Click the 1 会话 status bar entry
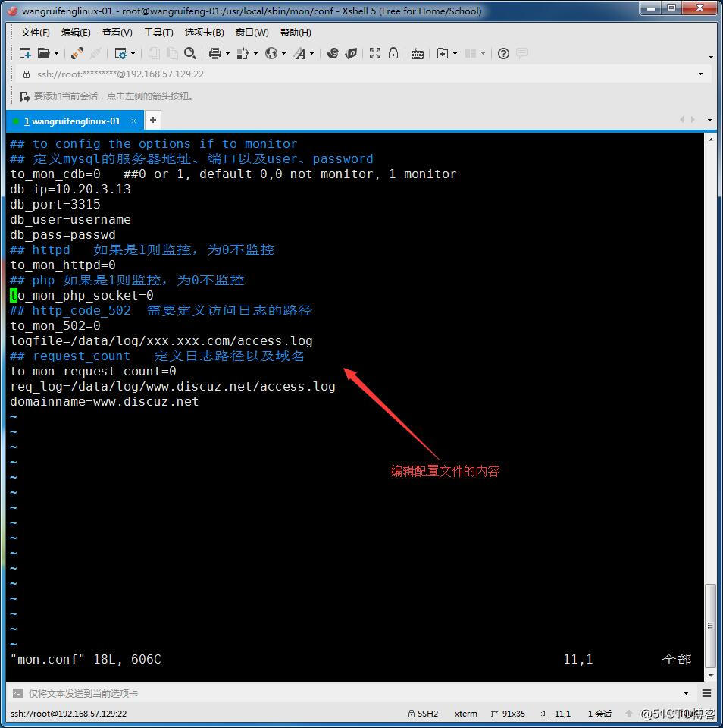This screenshot has width=723, height=728. pyautogui.click(x=599, y=713)
